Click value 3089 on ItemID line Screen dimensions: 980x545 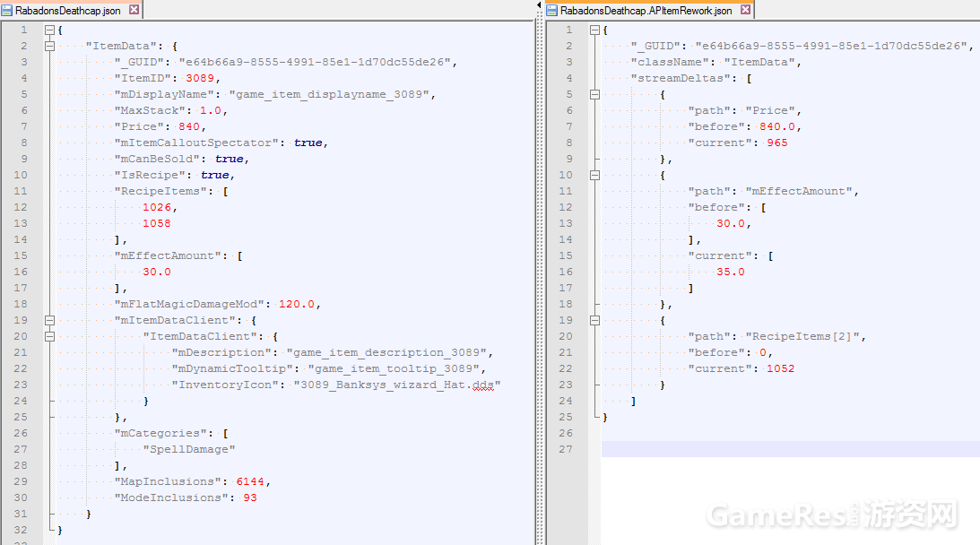click(x=200, y=78)
